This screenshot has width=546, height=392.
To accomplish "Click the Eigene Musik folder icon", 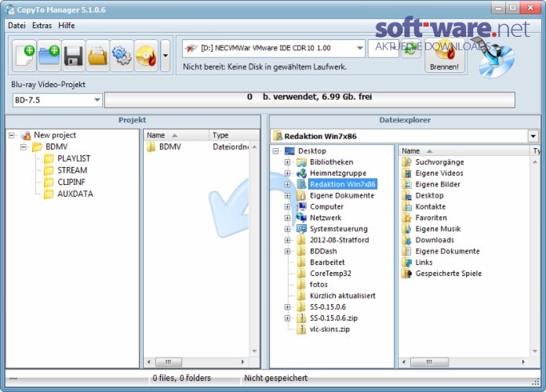I will point(406,229).
